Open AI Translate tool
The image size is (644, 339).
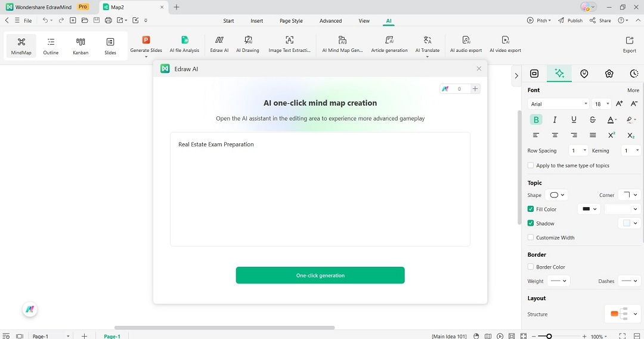pos(427,45)
